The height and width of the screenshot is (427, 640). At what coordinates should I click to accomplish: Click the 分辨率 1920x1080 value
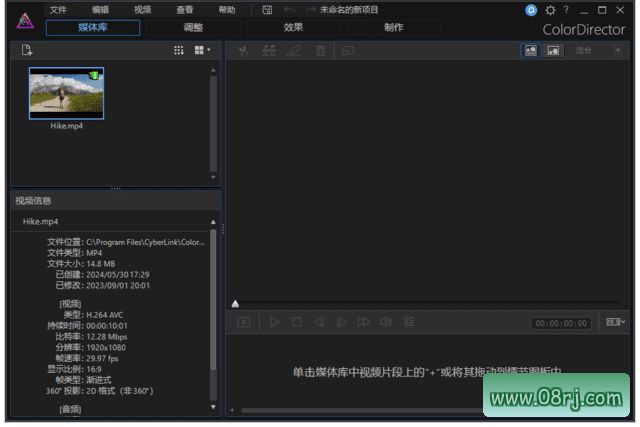[106, 347]
